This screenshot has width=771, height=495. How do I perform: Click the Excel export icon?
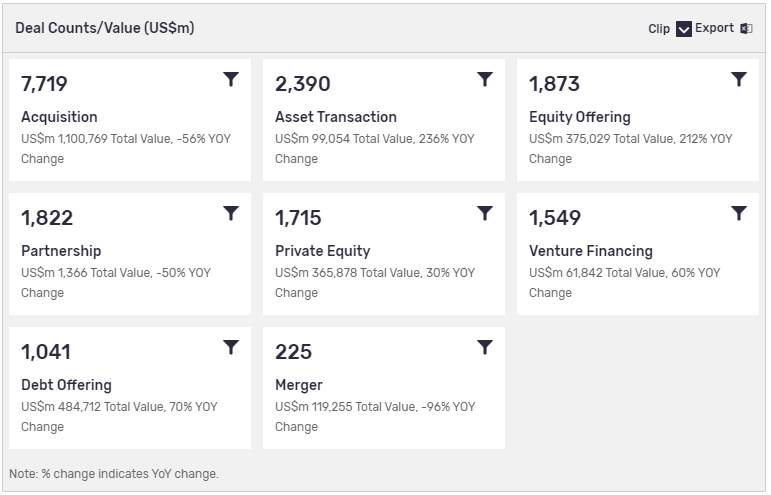[746, 29]
